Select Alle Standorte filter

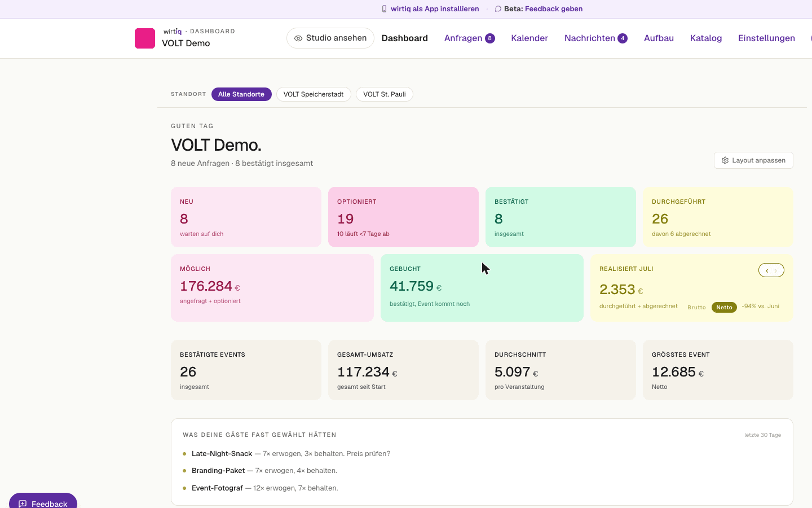(x=241, y=94)
